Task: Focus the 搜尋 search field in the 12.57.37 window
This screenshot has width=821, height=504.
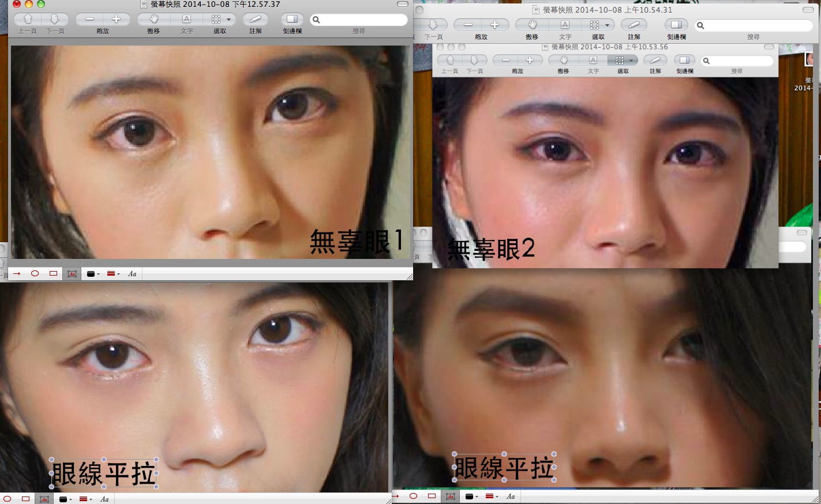Action: (x=359, y=20)
